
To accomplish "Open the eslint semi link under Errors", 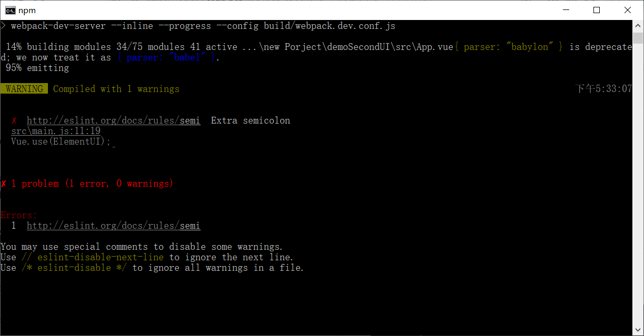I will pyautogui.click(x=114, y=225).
